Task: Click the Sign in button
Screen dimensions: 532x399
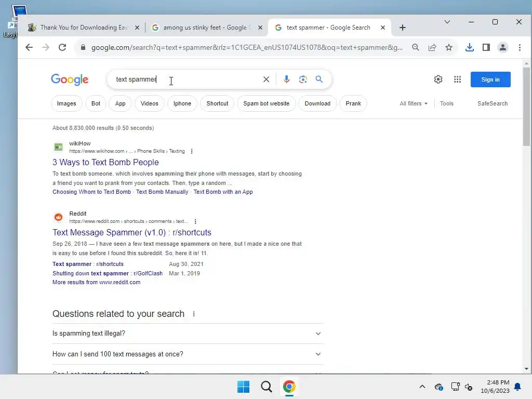Action: (x=490, y=79)
